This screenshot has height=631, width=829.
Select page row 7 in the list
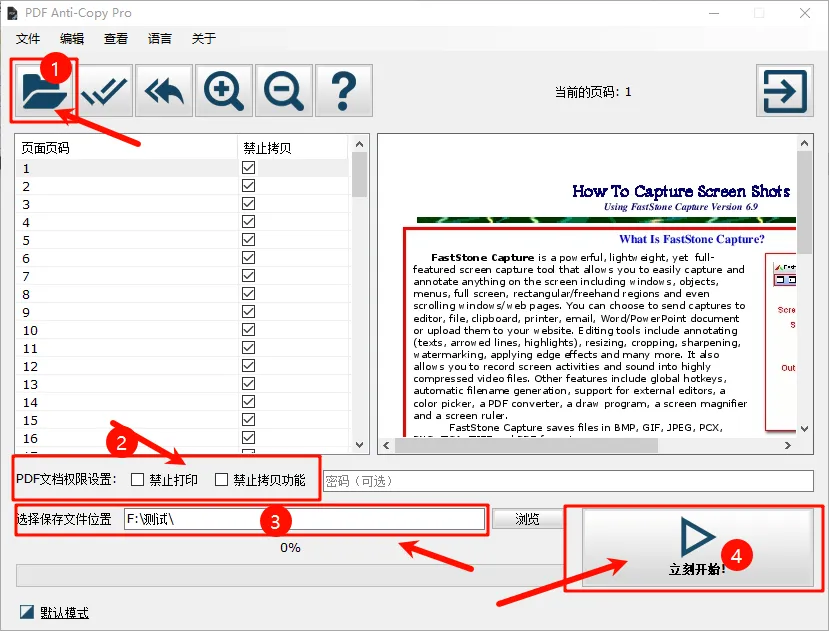182,276
